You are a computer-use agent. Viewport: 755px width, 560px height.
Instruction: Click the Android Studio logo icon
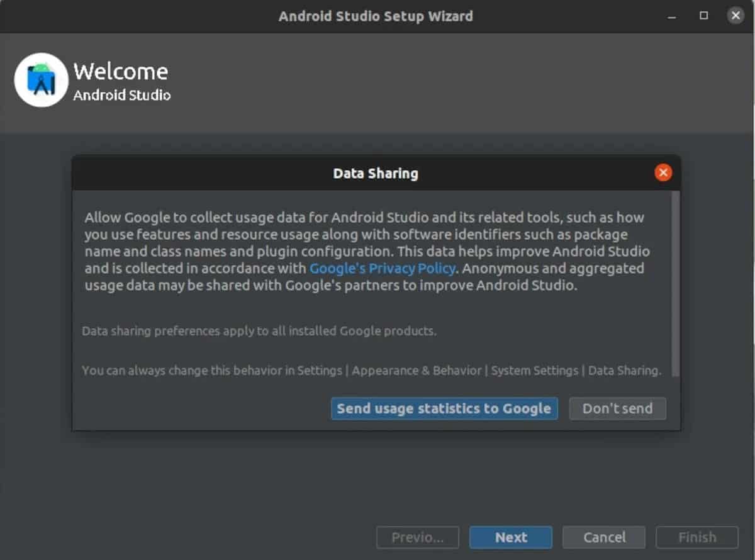point(41,80)
